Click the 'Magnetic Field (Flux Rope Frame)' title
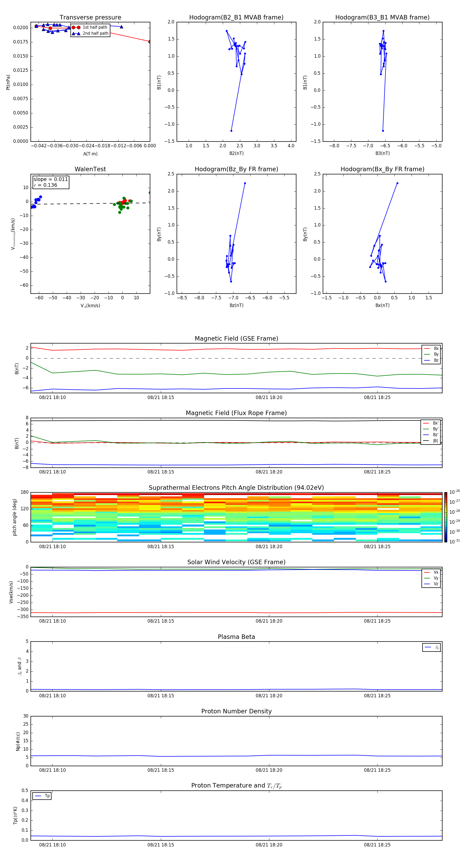The image size is (473, 868). pyautogui.click(x=236, y=413)
